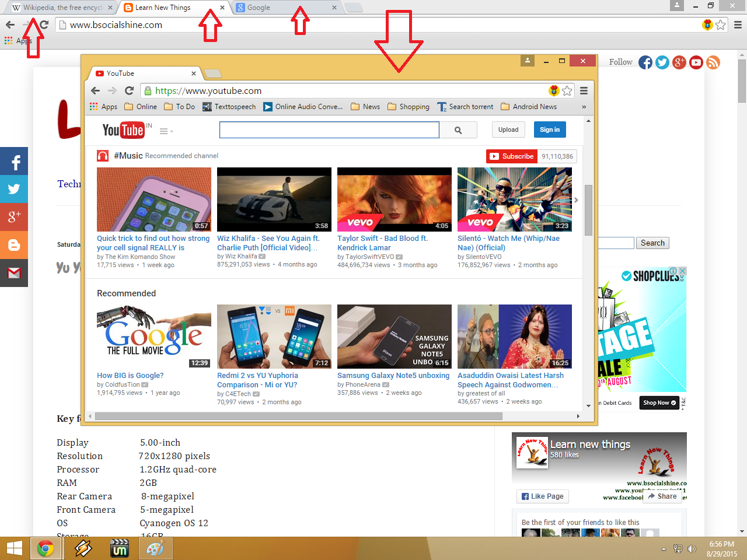
Task: Share to Blogger via left sidebar
Action: [x=14, y=245]
